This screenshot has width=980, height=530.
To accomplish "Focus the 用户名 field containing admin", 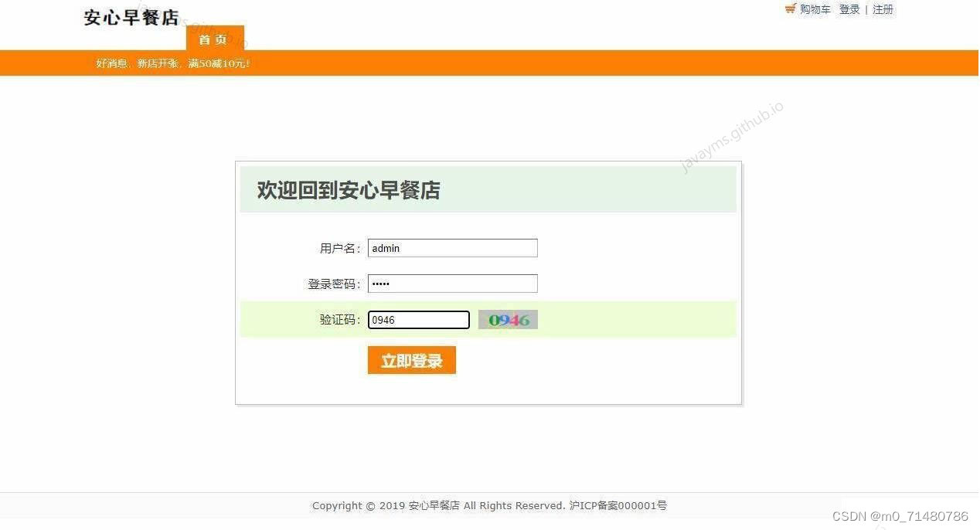I will point(452,248).
